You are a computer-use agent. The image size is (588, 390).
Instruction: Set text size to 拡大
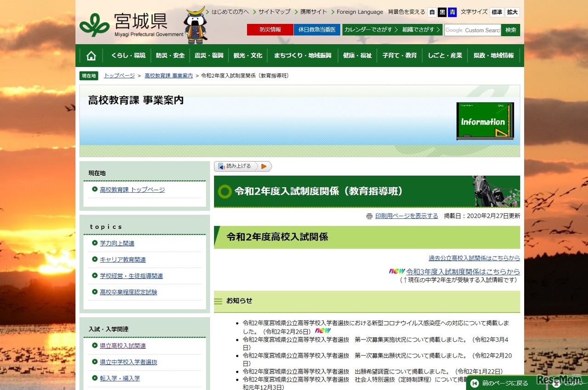[512, 12]
